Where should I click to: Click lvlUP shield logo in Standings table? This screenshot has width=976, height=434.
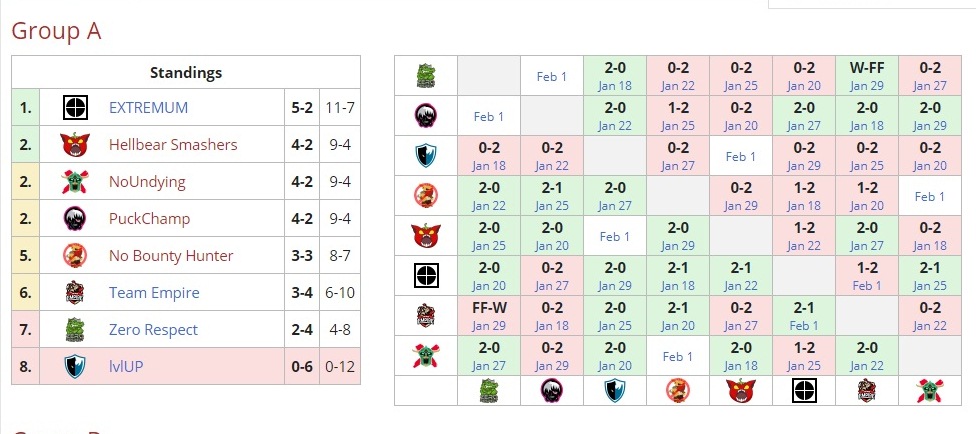coord(74,366)
